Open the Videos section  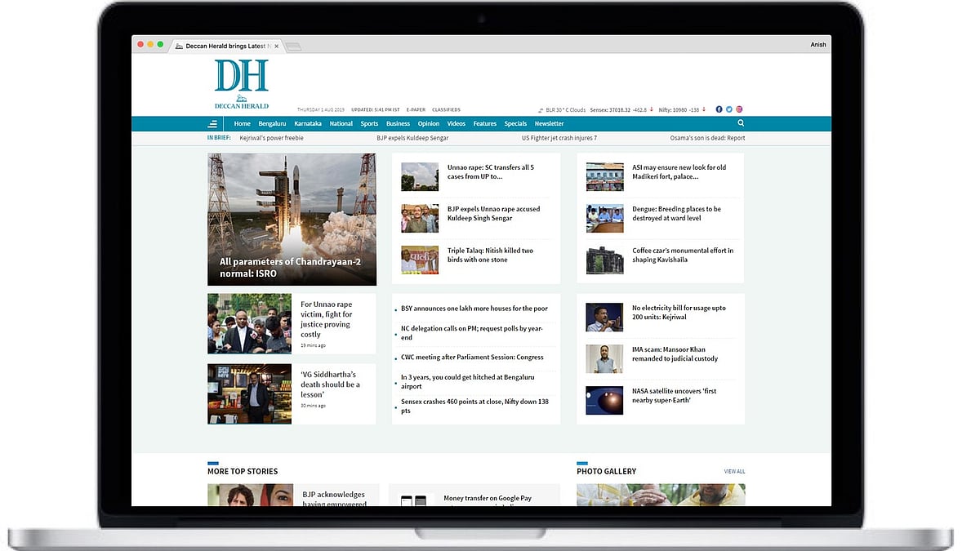[x=457, y=124]
